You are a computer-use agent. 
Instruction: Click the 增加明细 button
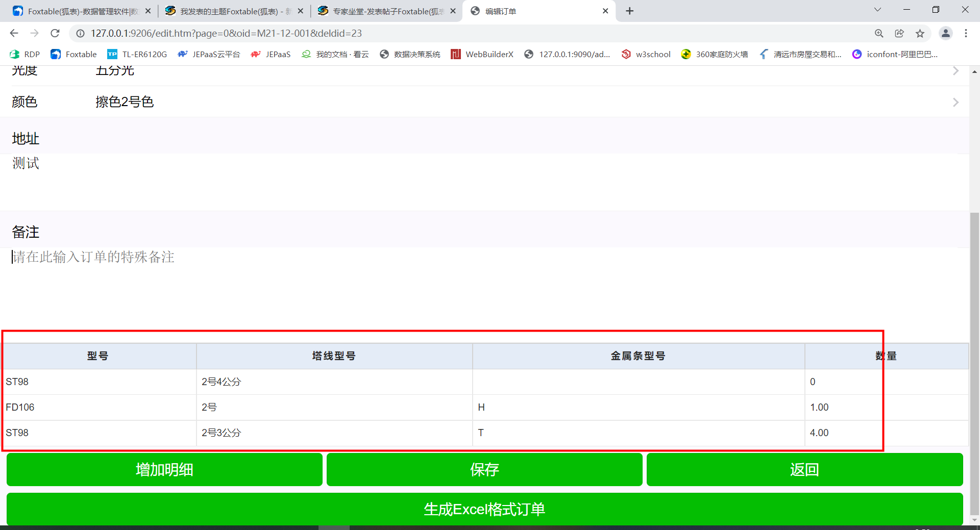164,469
